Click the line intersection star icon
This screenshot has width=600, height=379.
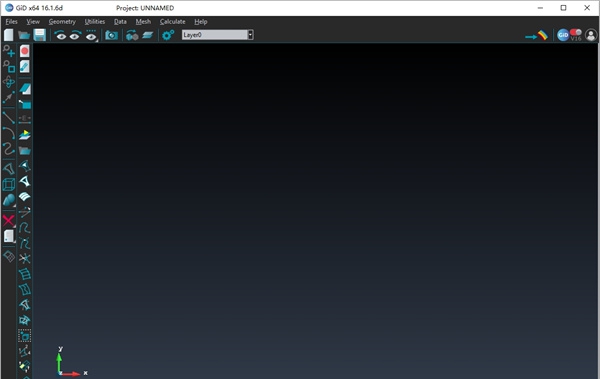click(x=24, y=258)
